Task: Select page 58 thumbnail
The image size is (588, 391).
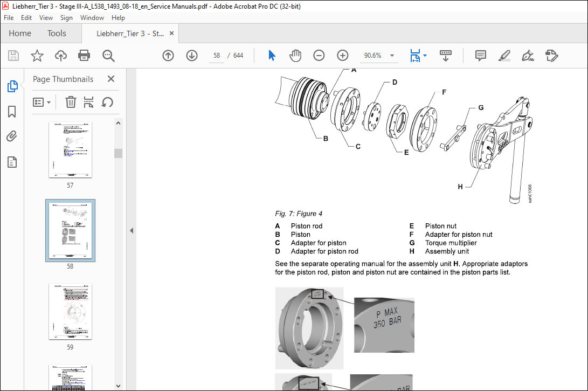Action: click(70, 230)
